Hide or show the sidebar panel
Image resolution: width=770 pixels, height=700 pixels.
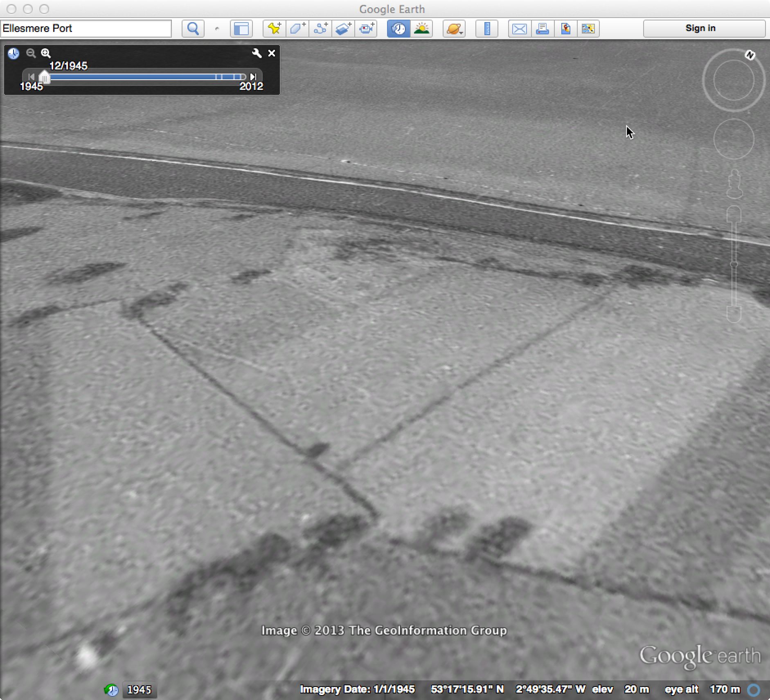[x=241, y=29]
